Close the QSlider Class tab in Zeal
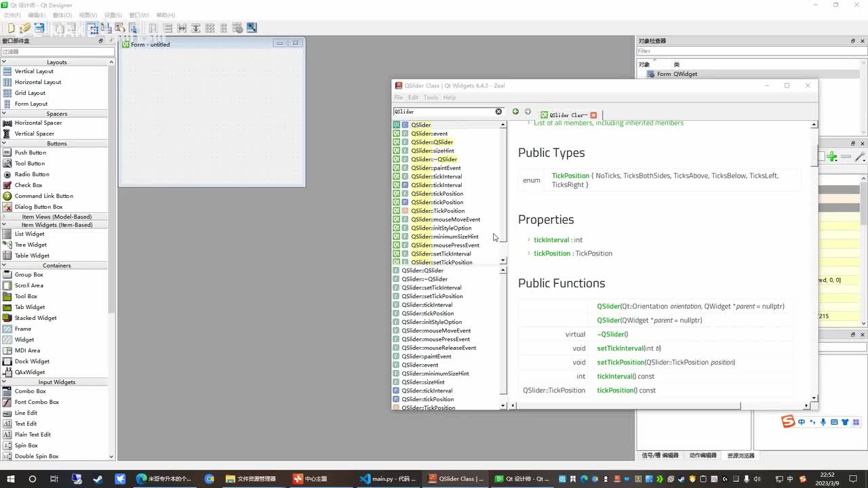This screenshot has width=868, height=488. [593, 115]
